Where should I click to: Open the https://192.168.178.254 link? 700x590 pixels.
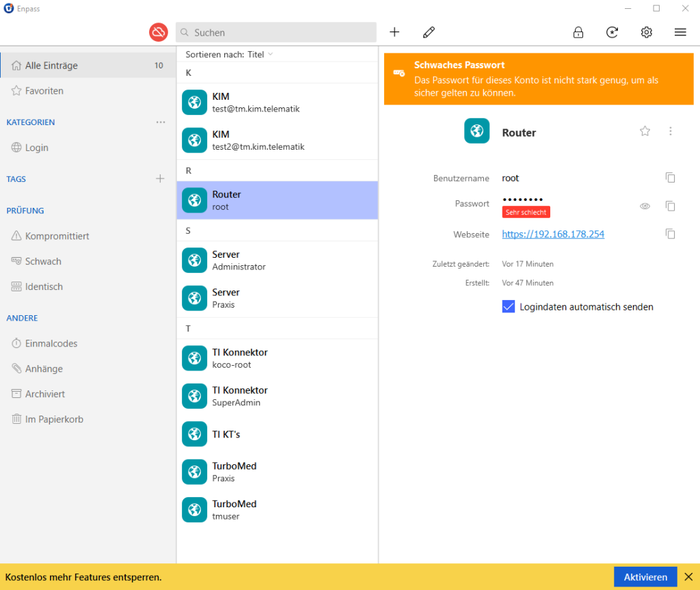click(x=553, y=234)
